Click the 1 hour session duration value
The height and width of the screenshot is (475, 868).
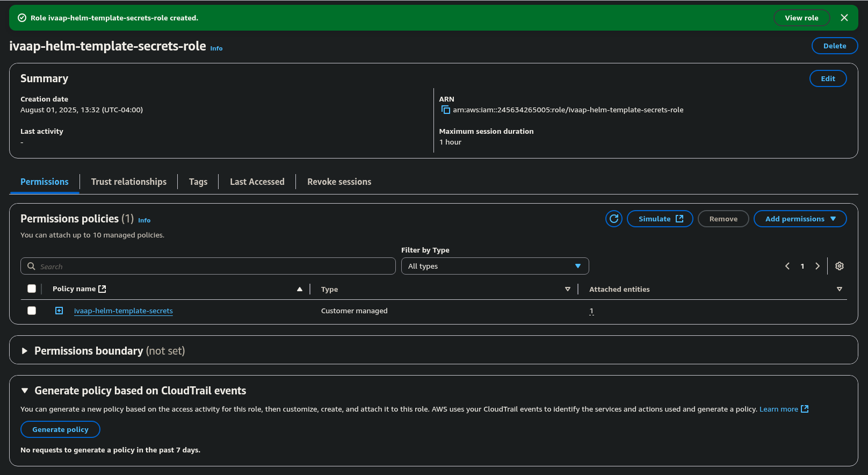450,142
